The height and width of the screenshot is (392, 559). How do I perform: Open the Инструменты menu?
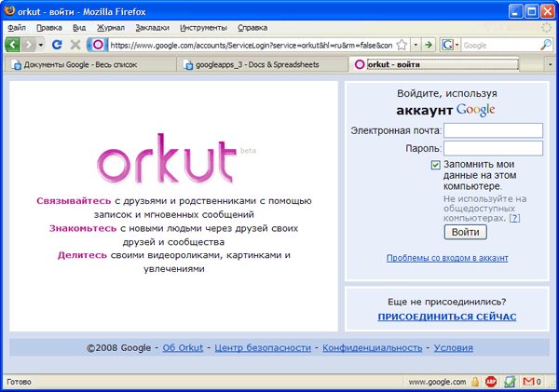click(x=203, y=28)
